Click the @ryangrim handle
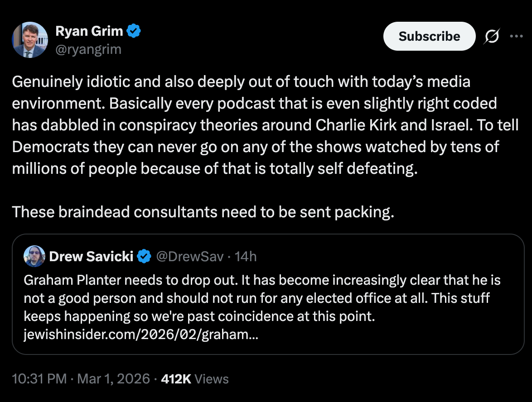This screenshot has width=532, height=402. coord(88,49)
